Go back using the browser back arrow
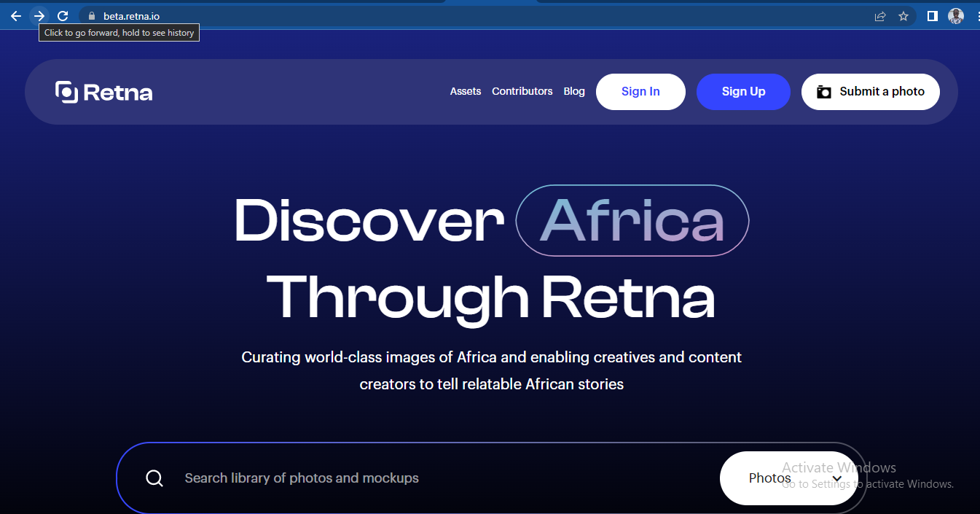The image size is (980, 514). click(x=16, y=16)
